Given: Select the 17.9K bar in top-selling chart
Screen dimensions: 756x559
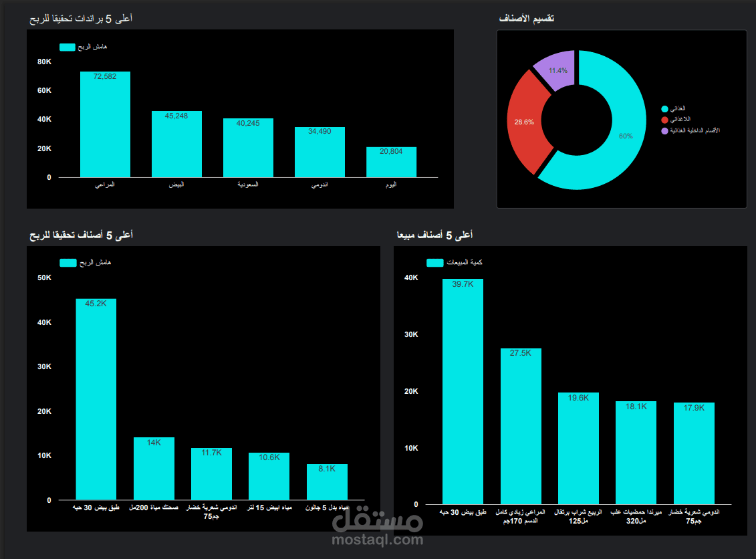Looking at the screenshot, I should pyautogui.click(x=694, y=453).
